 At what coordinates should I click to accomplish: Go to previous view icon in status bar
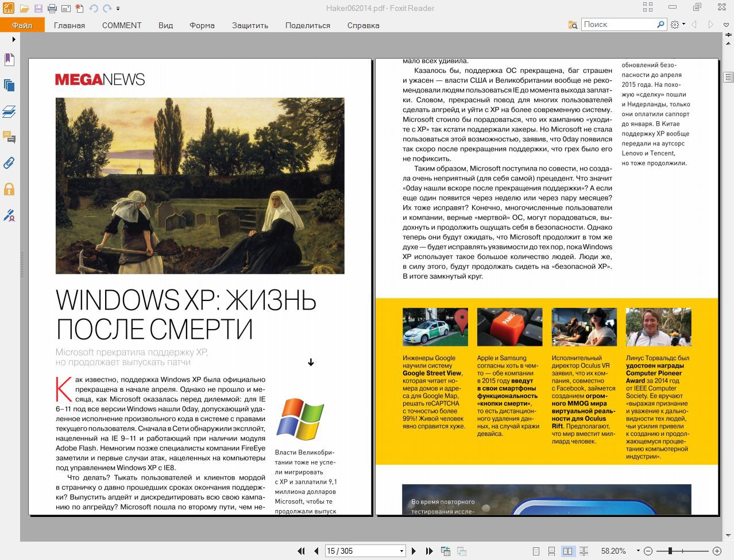(x=446, y=551)
